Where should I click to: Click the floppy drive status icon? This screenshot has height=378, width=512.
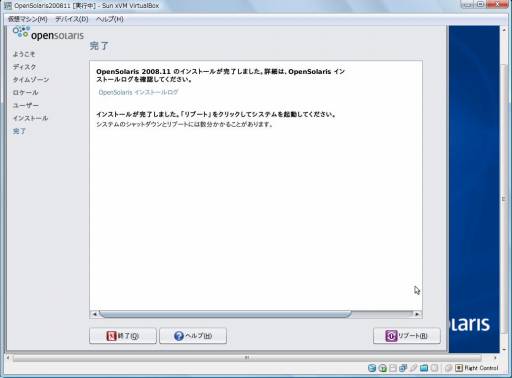coord(393,368)
